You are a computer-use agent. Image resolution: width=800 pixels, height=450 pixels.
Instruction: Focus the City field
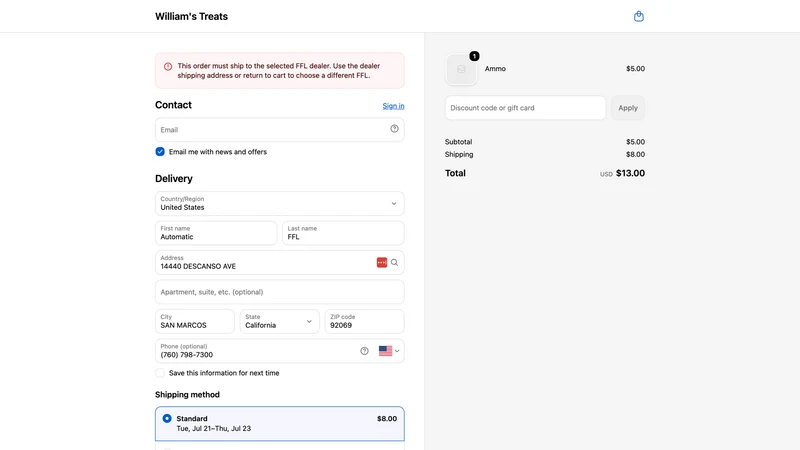click(195, 321)
